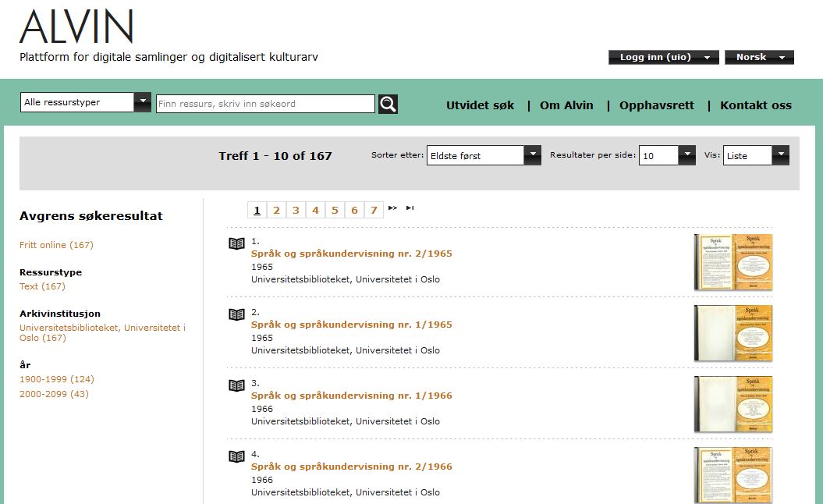Open Språk og språkundervisning nr. 1/1966

pyautogui.click(x=352, y=396)
